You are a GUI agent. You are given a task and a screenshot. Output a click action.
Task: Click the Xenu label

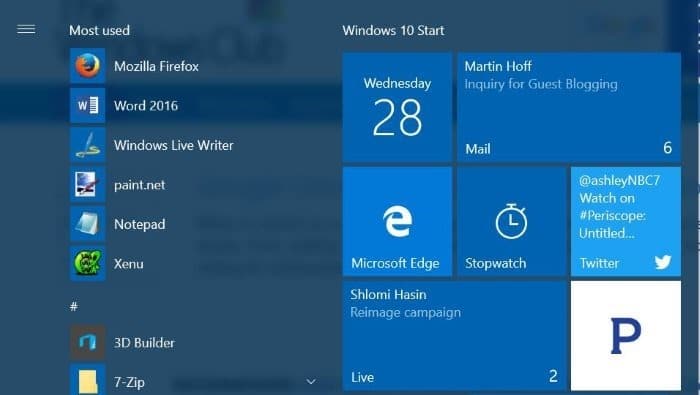(129, 264)
